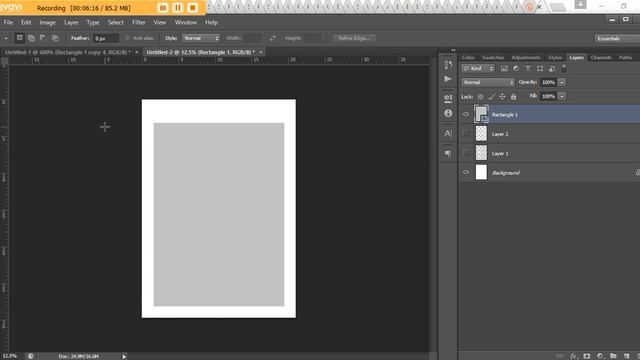Choose the Add to selection icon
640x360 pixels.
pyautogui.click(x=31, y=38)
